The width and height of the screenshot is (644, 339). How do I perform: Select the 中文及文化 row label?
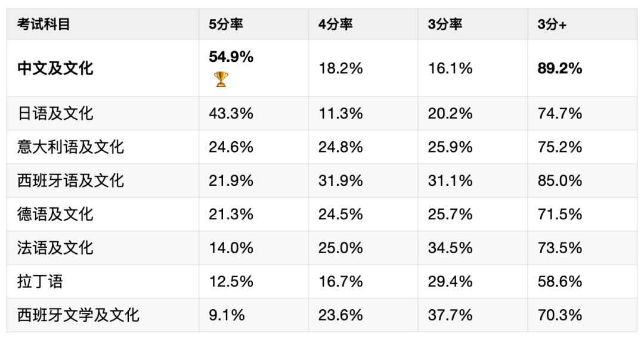pos(55,69)
